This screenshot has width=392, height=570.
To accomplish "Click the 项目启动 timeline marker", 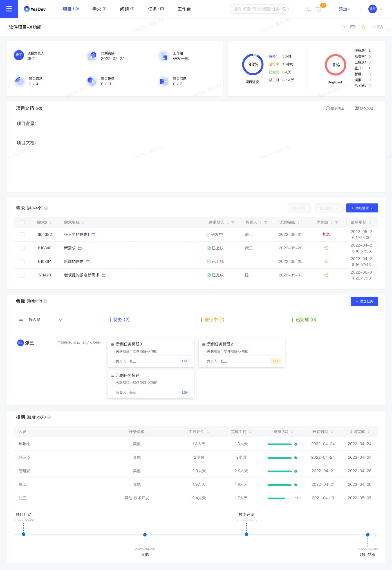I will coord(24,534).
